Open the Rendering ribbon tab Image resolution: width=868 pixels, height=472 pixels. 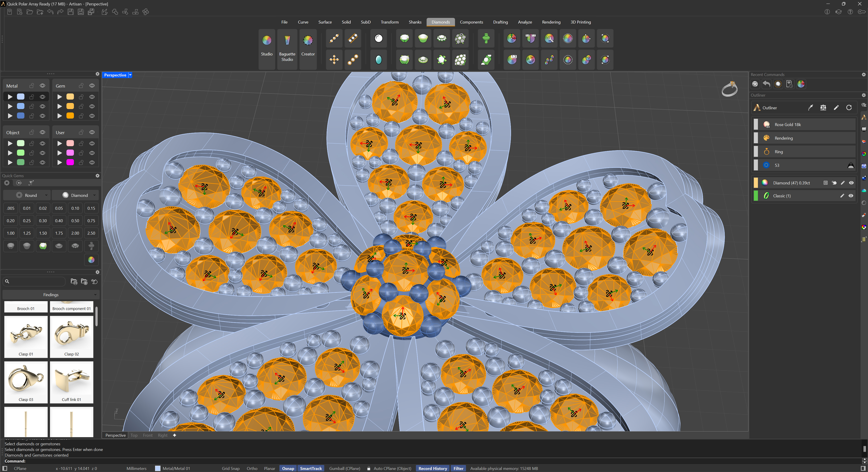(x=551, y=22)
